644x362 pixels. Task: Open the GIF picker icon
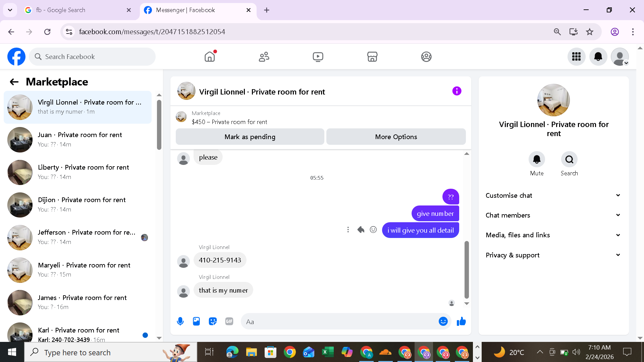click(x=229, y=321)
